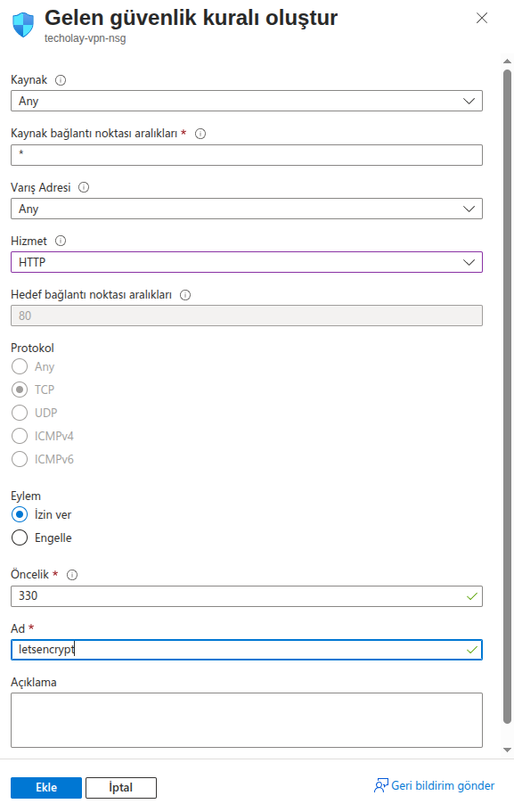Viewport: 514px width, 812px height.
Task: Click into the Açıklama text area
Action: [247, 720]
